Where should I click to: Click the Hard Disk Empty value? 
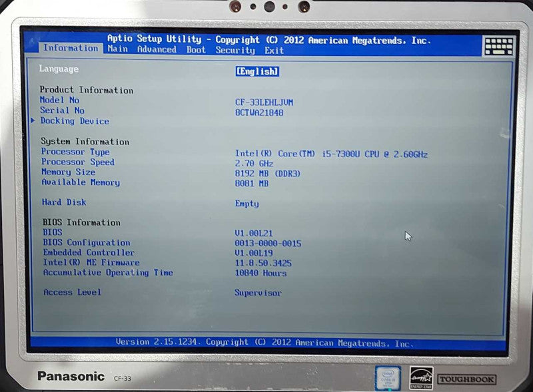coord(247,204)
